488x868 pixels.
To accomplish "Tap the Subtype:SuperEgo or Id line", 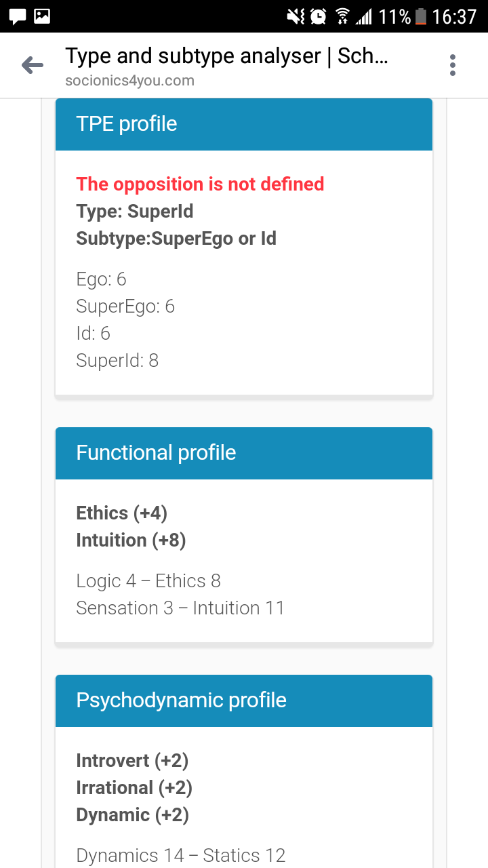I will (176, 238).
